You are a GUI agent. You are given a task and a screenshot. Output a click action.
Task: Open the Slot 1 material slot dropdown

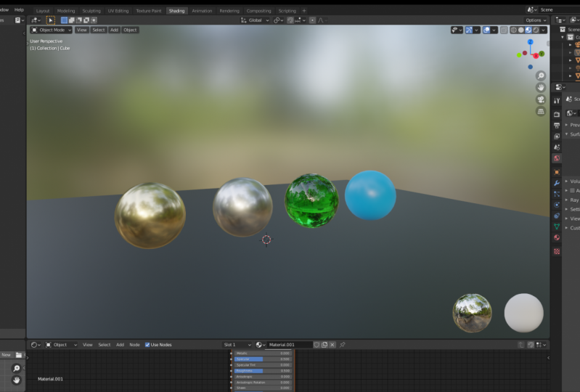click(237, 345)
